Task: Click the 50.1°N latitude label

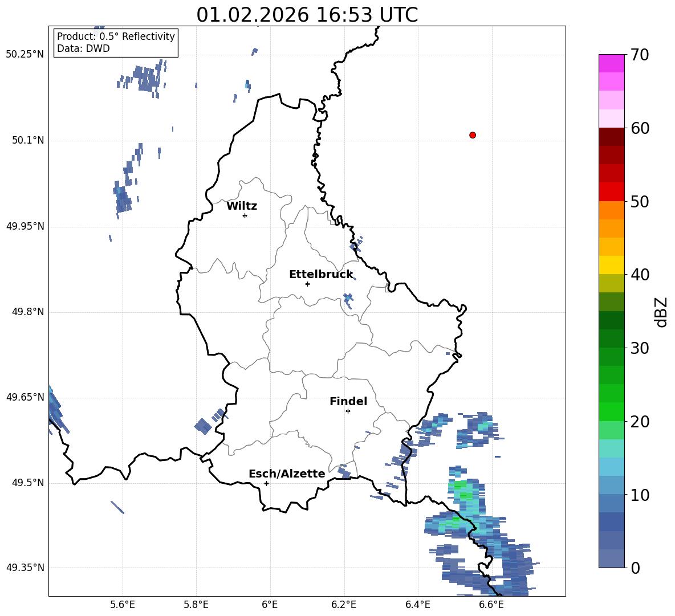Action: pos(28,140)
